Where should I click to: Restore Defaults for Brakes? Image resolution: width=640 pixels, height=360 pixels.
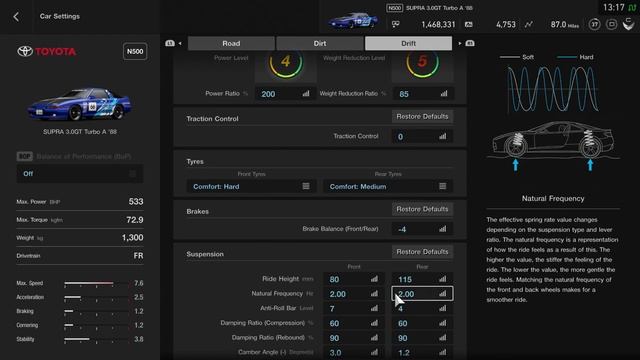(x=422, y=209)
